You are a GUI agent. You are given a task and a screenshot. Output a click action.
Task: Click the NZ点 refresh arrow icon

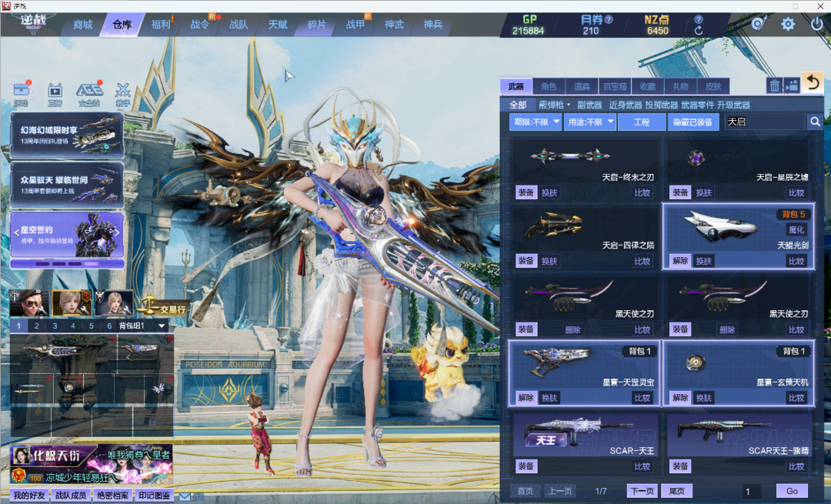[699, 31]
